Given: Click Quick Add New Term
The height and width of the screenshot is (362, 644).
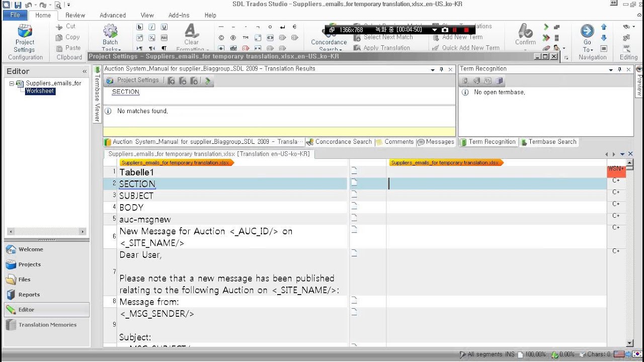Looking at the screenshot, I should [465, 48].
